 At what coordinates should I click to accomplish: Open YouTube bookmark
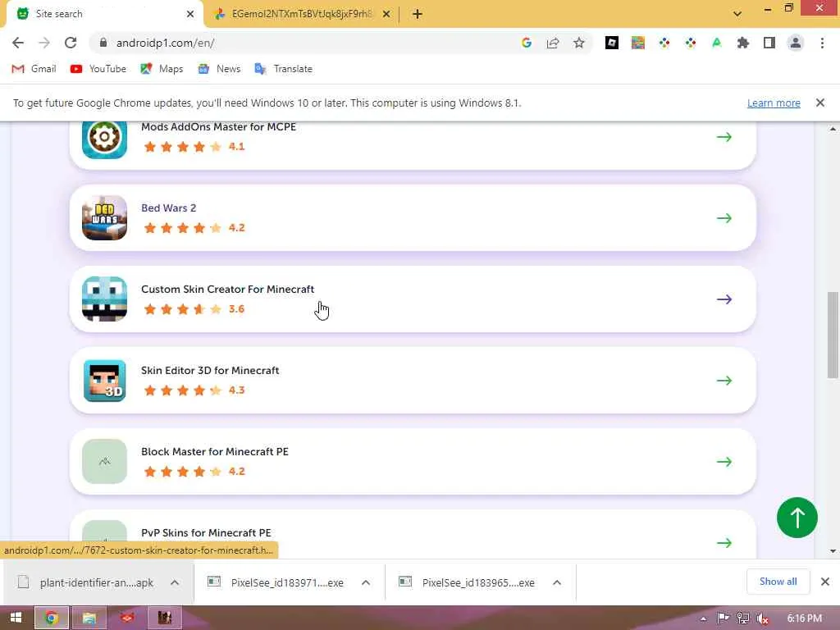click(98, 69)
